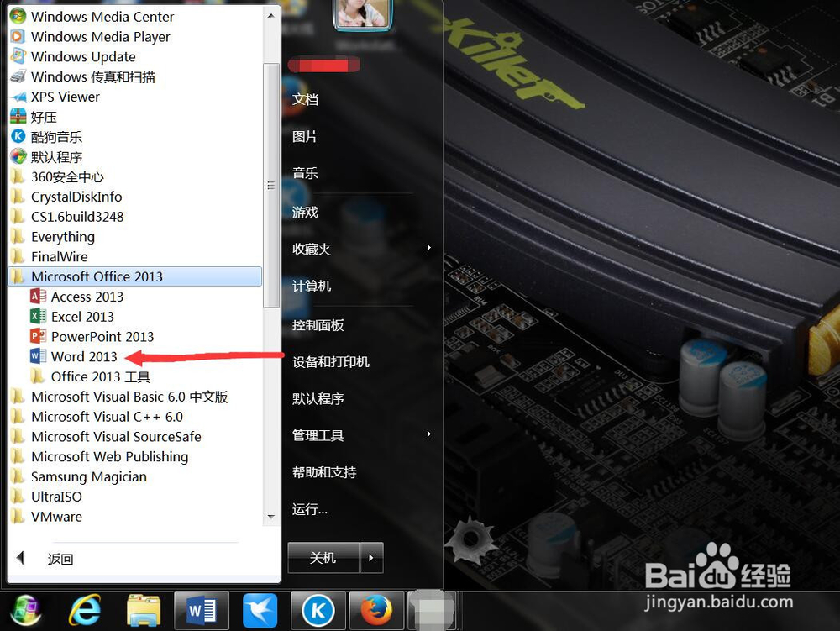Open KuGou music from taskbar
Viewport: 840px width, 631px height.
[318, 611]
